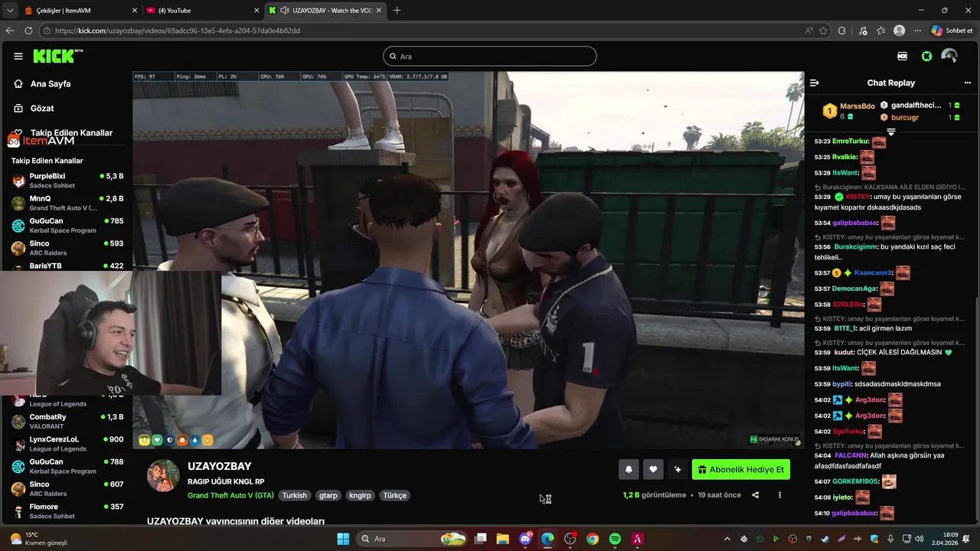Click EmreTurku username in chat
The image size is (980, 551).
(851, 142)
